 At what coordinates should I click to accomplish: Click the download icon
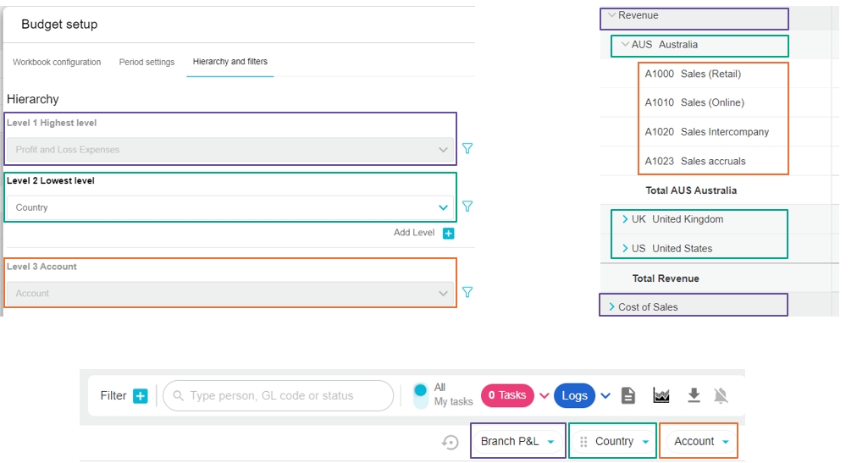[694, 395]
